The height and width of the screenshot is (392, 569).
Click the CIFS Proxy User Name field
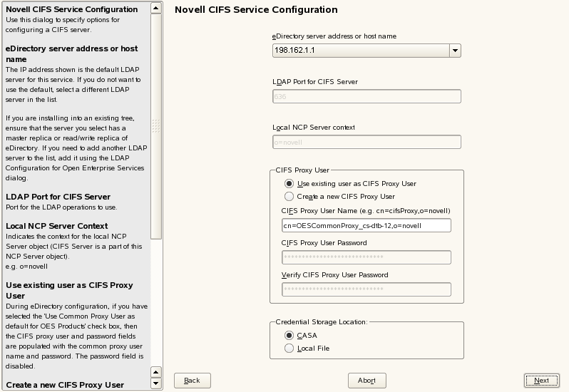tap(366, 225)
